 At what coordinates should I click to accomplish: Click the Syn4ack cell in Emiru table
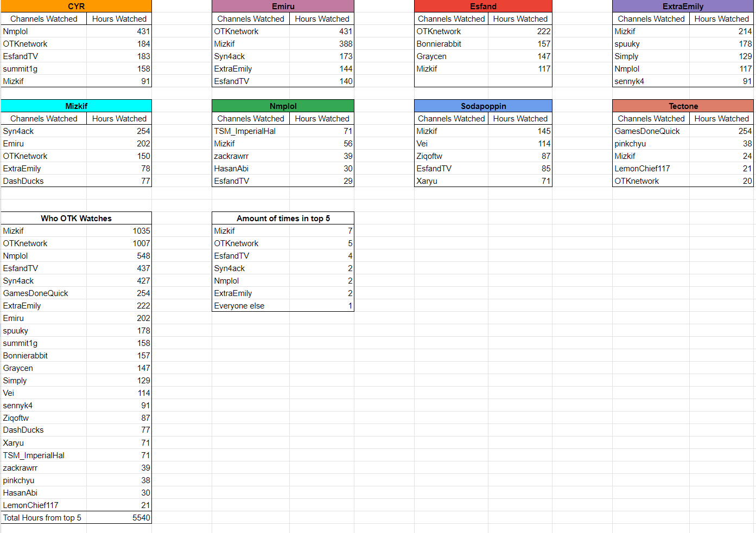coord(251,56)
